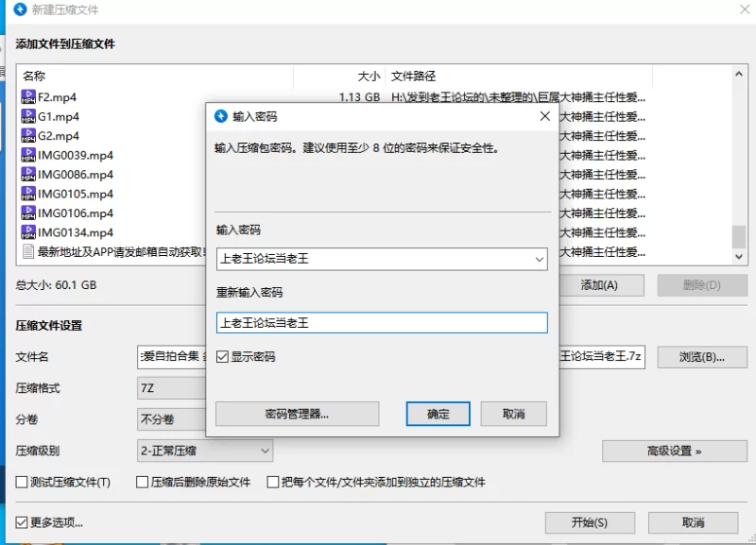This screenshot has height=545, width=756.
Task: Select the IMG0086.mp4 file name
Action: pos(76,175)
